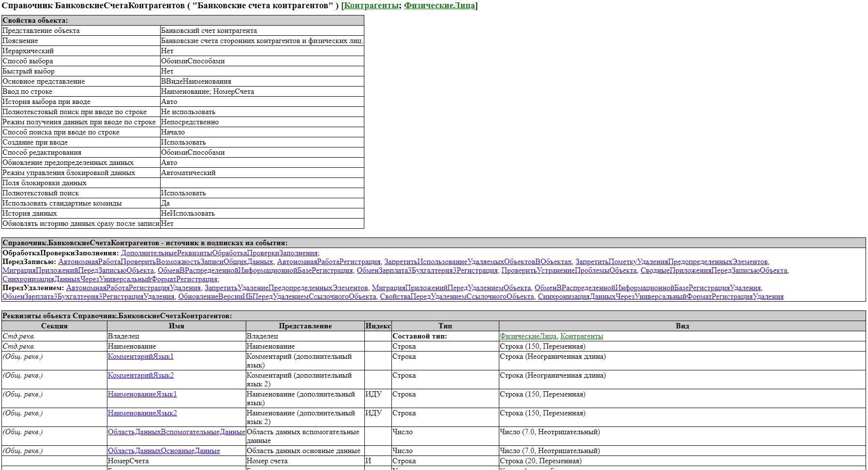868x470 pixels.
Task: Select the Реквизиты объекта section header
Action: [x=434, y=316]
